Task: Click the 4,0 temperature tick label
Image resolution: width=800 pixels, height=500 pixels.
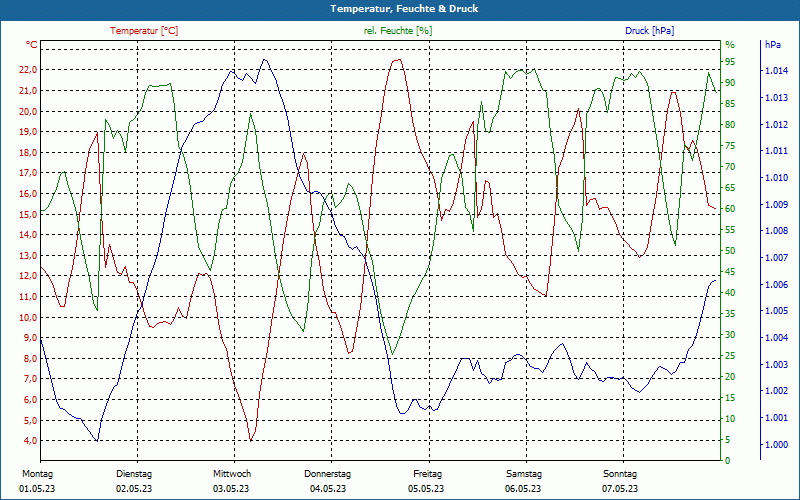Action: [30, 441]
